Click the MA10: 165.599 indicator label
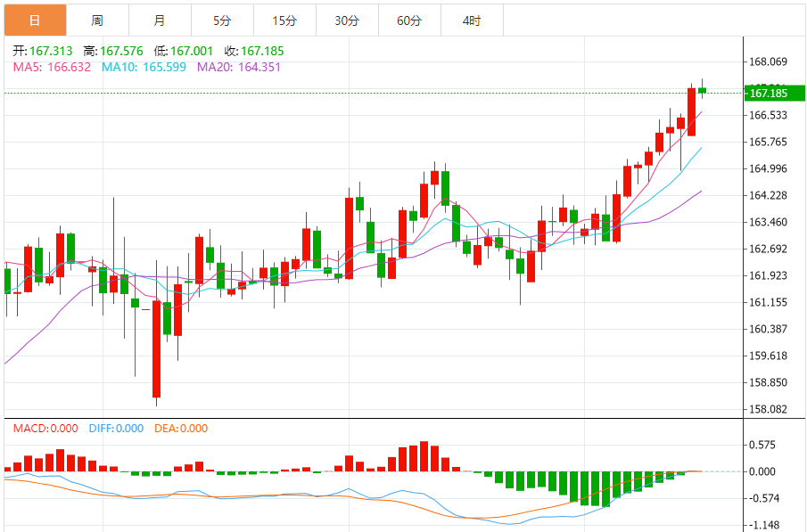Screen dimensions: 807x532 coord(144,67)
